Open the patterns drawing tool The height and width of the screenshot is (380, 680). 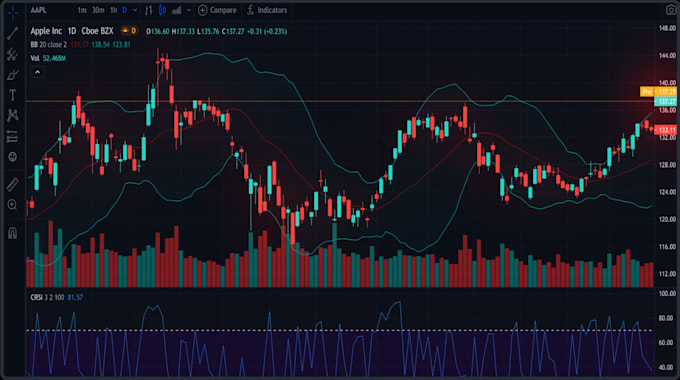pos(13,115)
